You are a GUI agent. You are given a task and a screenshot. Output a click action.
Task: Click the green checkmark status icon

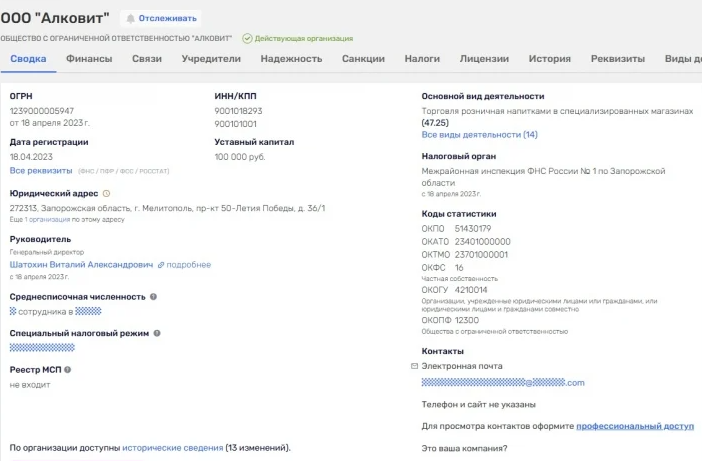pos(247,38)
